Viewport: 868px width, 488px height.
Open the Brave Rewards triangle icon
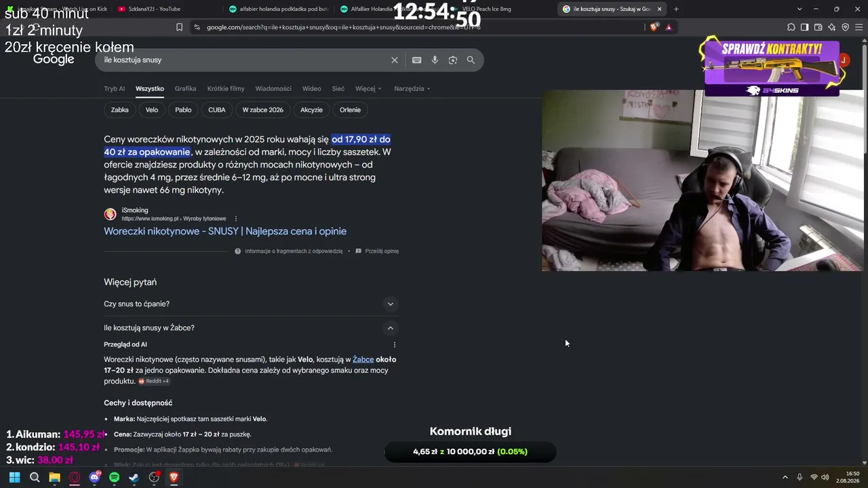669,27
